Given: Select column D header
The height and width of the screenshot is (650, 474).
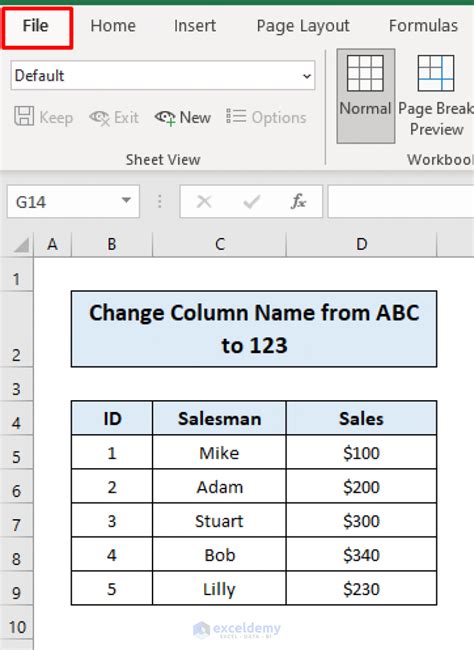Looking at the screenshot, I should coord(361,245).
